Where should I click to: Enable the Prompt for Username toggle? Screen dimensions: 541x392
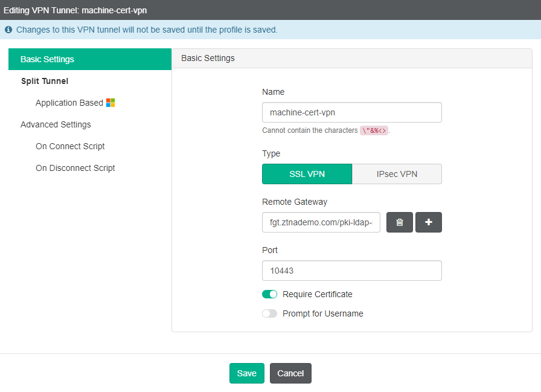coord(269,313)
